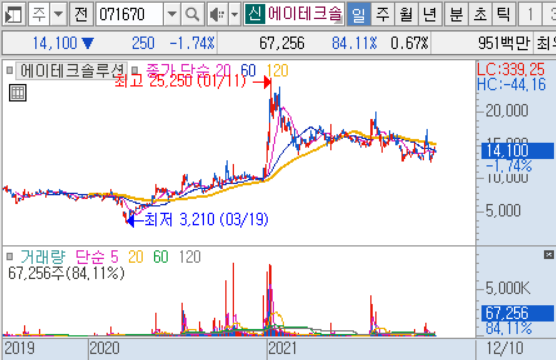This screenshot has height=360, width=556.
Task: Click the magnifier stock search icon
Action: (192, 14)
